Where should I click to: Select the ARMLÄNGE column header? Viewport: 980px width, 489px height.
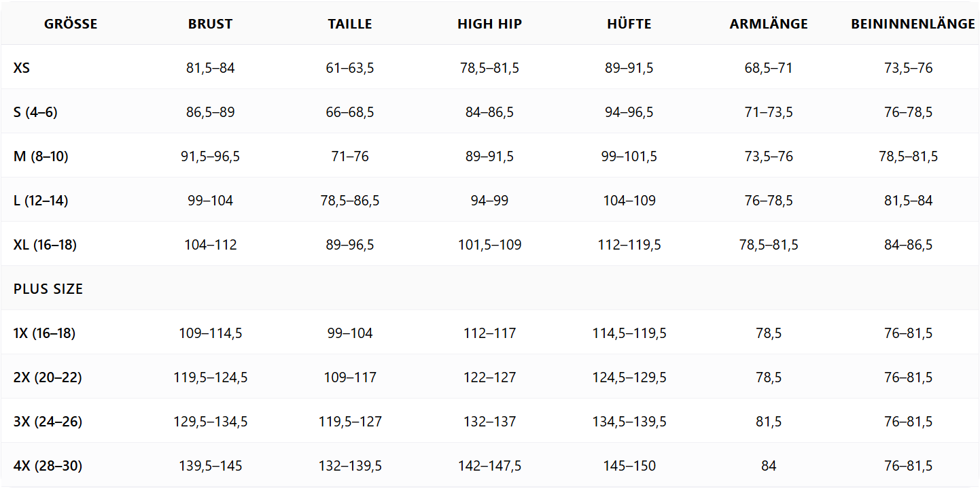click(769, 24)
